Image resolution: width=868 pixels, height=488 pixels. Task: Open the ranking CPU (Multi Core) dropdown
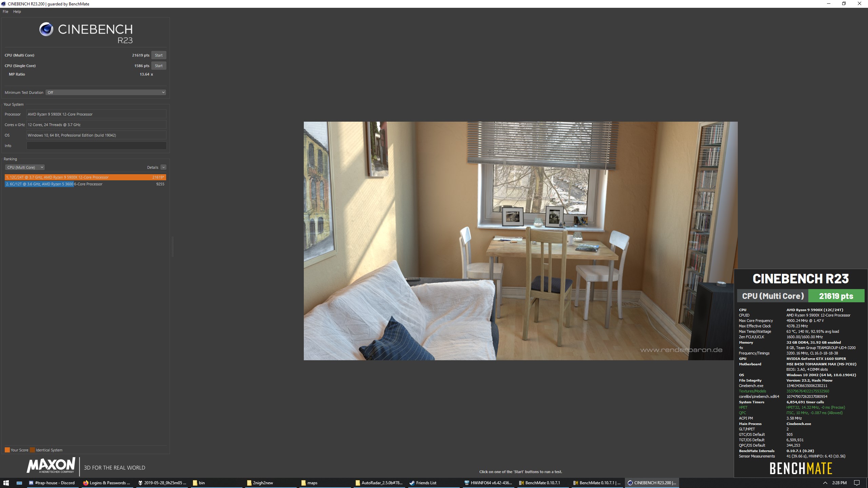click(25, 167)
